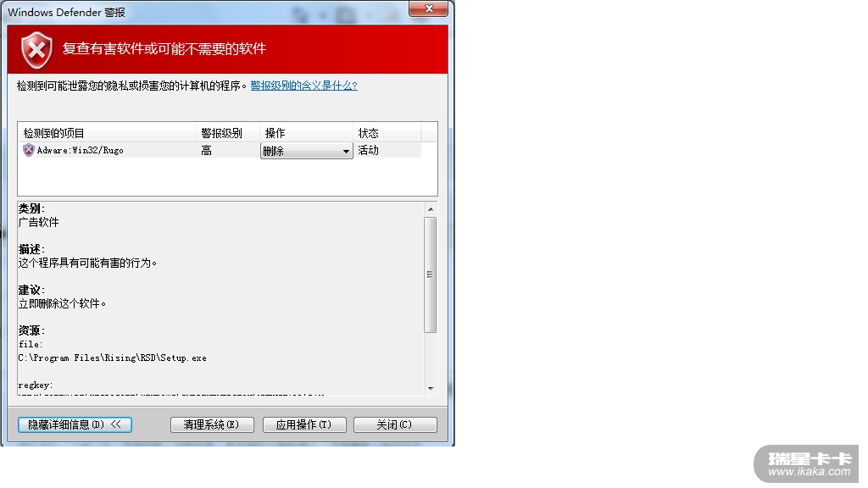Click the 资源: heading in details

31,331
